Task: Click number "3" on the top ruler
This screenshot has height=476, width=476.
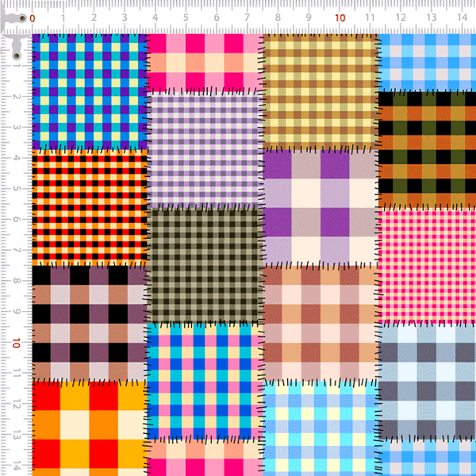Action: click(x=125, y=17)
